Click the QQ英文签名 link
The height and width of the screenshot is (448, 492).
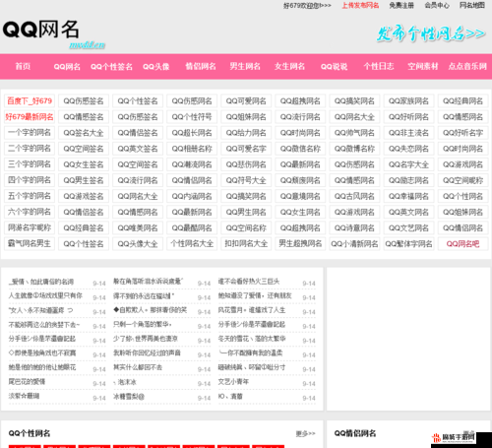[138, 149]
